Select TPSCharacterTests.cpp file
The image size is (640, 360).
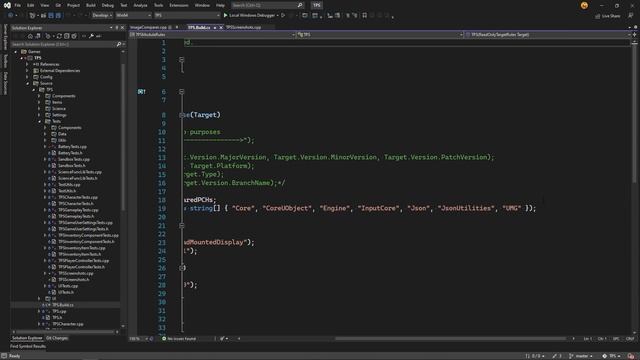coord(78,197)
